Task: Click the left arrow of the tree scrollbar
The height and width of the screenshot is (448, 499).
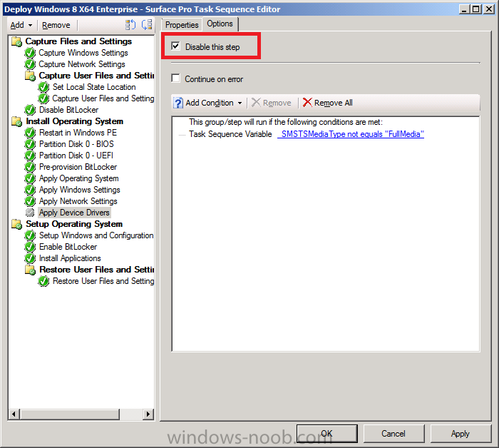Action: [x=14, y=414]
